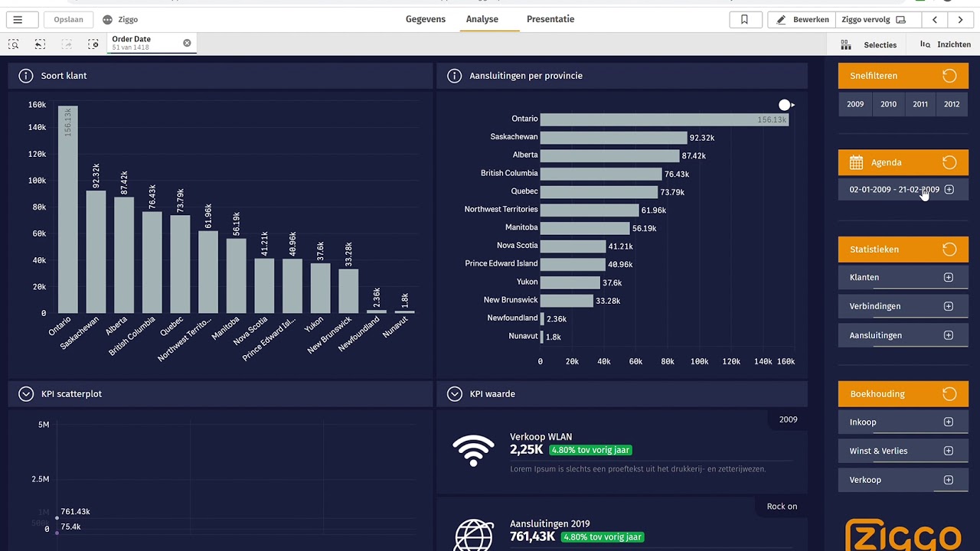
Task: Click the 761.43k scatterplot point label
Action: 75,511
